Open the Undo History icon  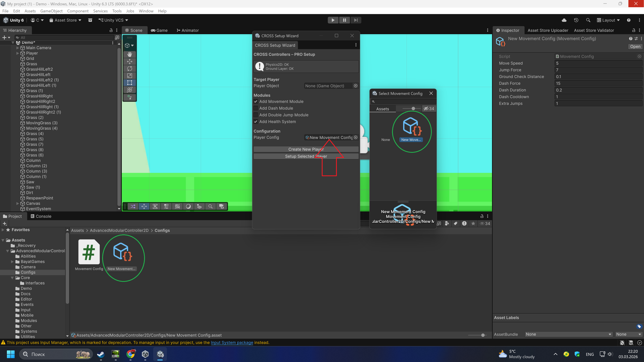coord(576,20)
